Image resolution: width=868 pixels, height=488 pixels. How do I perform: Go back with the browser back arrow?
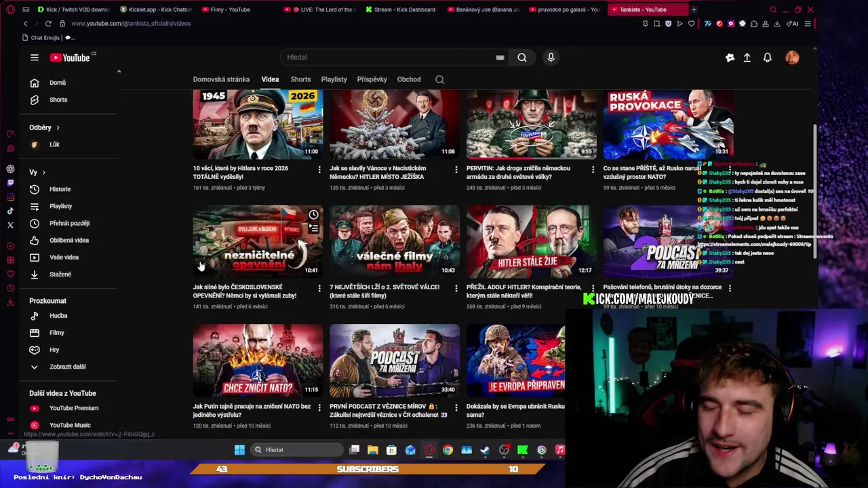click(26, 24)
